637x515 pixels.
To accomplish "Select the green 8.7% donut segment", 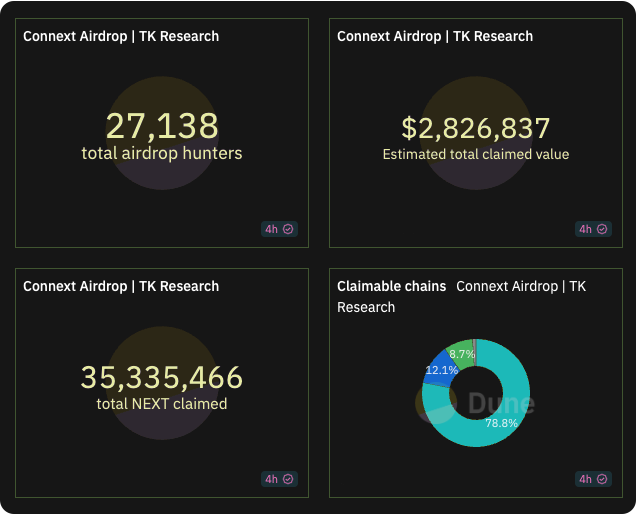I will 460,353.
